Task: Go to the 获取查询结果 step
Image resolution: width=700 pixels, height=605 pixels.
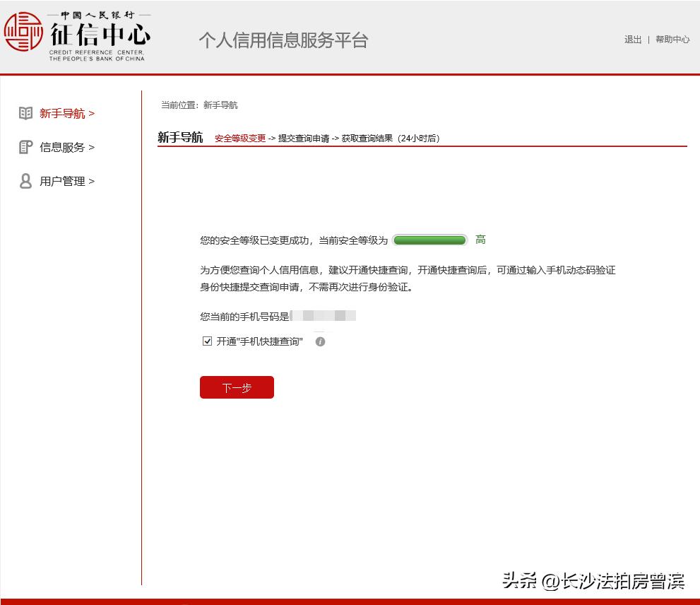Action: click(x=366, y=138)
